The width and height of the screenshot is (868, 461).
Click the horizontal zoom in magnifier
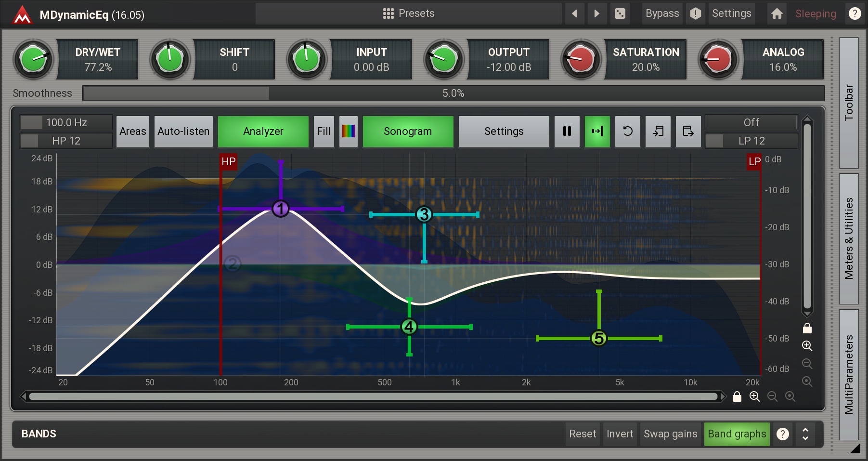point(755,396)
